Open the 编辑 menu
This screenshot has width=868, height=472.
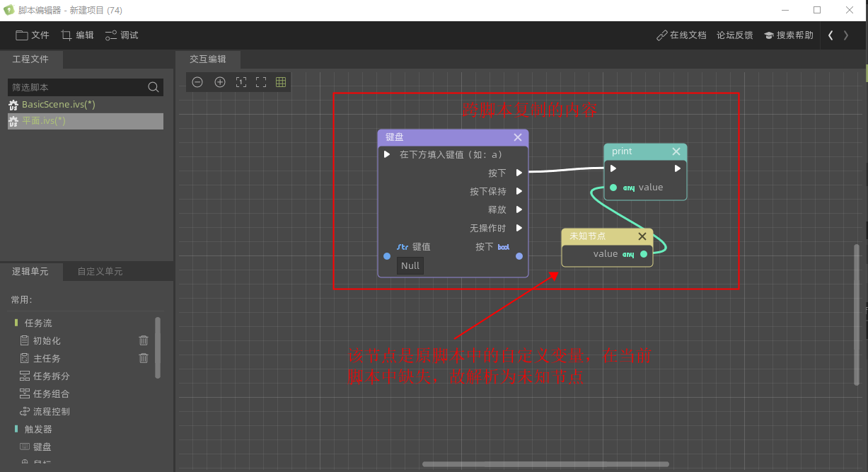click(77, 35)
